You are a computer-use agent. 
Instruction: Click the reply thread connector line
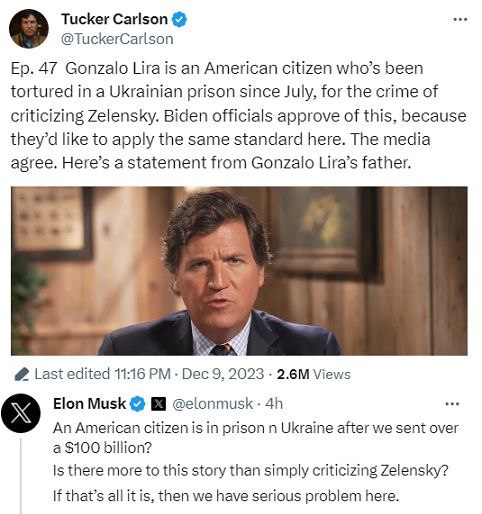pos(21,475)
